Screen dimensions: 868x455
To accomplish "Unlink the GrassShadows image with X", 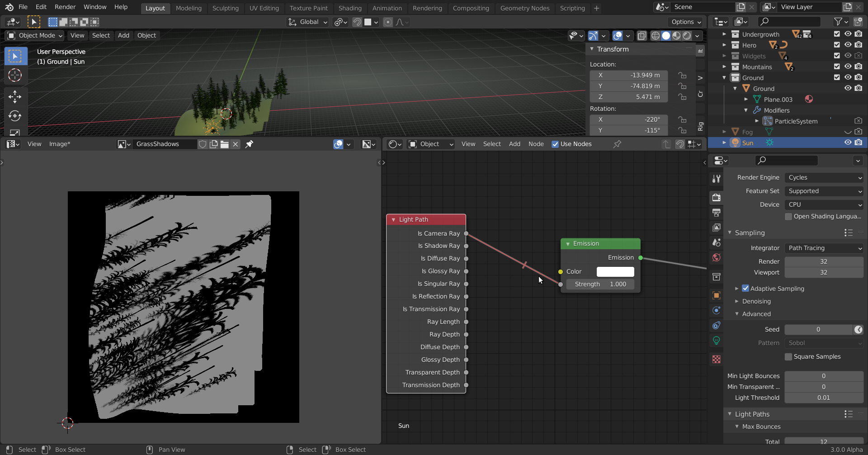I will 236,144.
